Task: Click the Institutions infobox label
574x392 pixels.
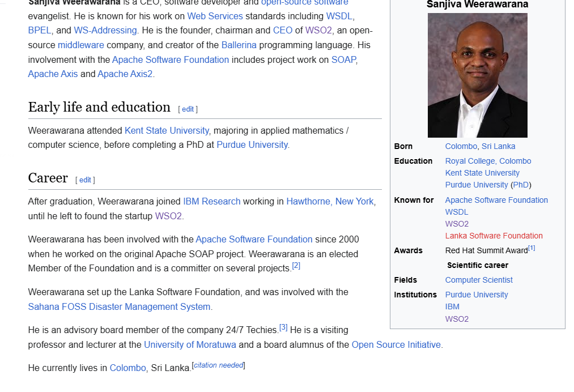Action: 415,295
